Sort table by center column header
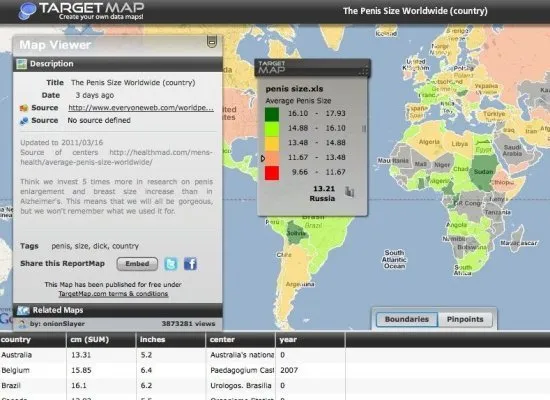This screenshot has height=400, width=550. pyautogui.click(x=240, y=340)
